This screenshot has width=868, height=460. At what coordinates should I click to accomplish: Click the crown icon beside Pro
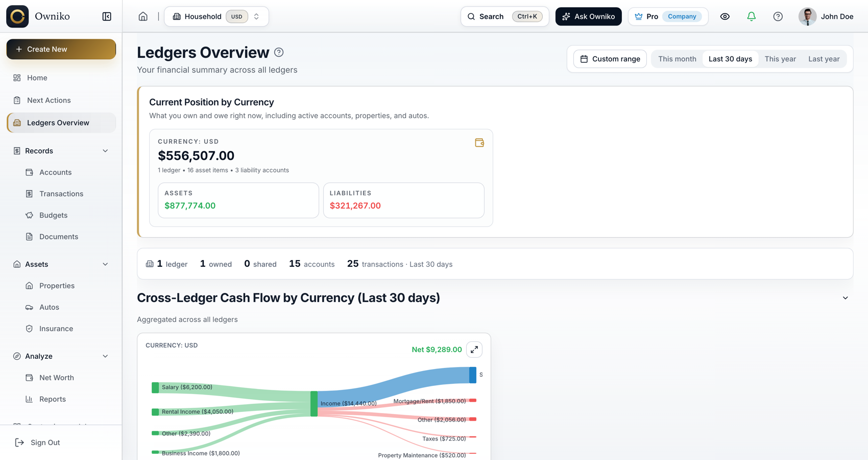pos(639,16)
